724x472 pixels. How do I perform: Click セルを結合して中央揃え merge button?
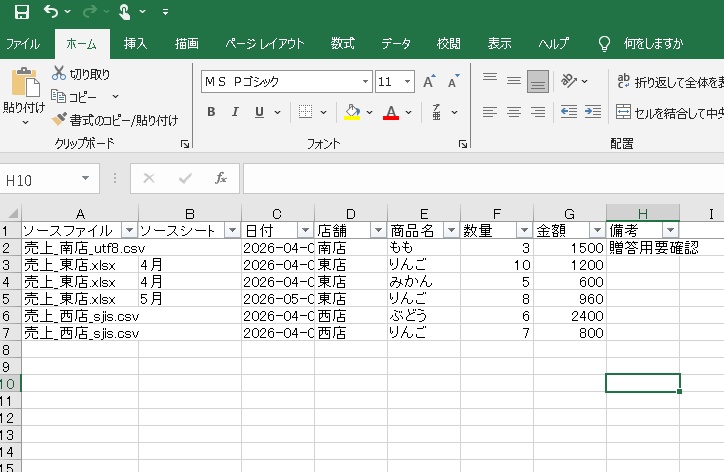[x=670, y=112]
